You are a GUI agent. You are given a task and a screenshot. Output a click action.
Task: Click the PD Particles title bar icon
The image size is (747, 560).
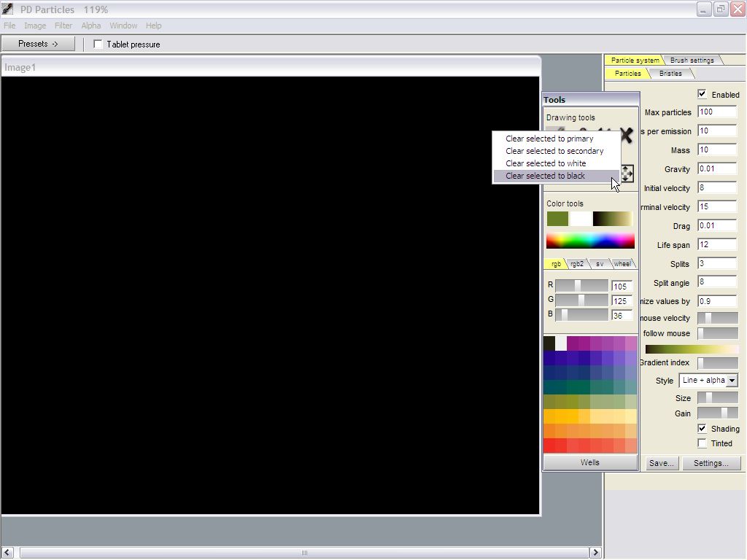[8, 9]
